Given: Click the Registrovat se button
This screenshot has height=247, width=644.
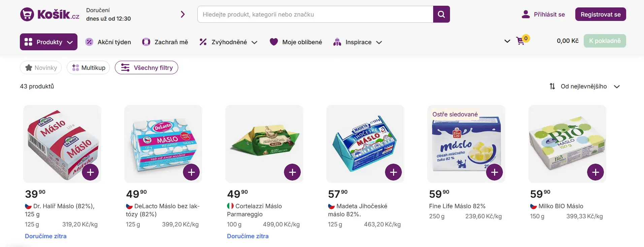Looking at the screenshot, I should coord(600,15).
